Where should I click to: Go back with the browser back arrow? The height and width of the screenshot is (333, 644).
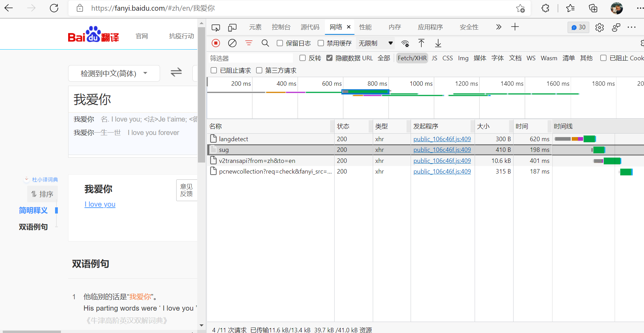[9, 8]
